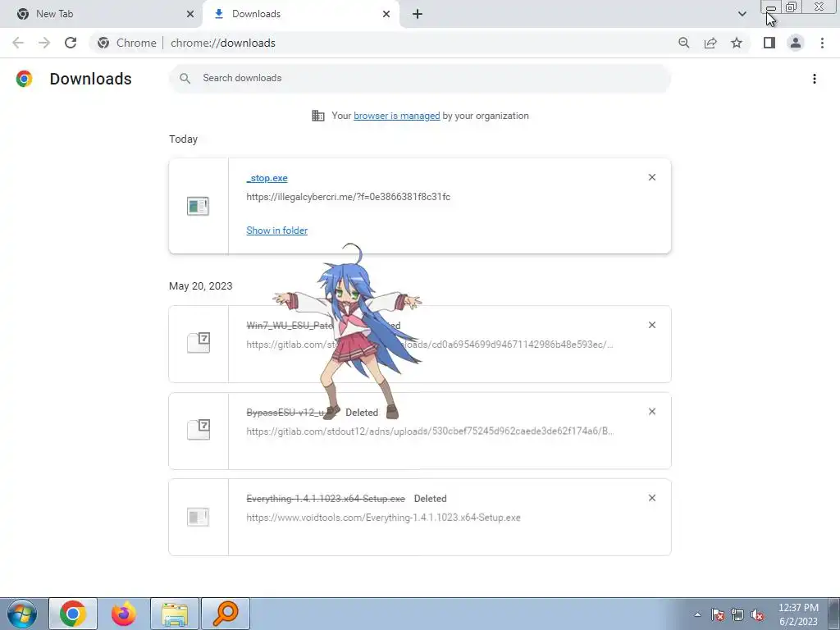Close the Downloads tab
Viewport: 840px width, 630px height.
coord(386,14)
